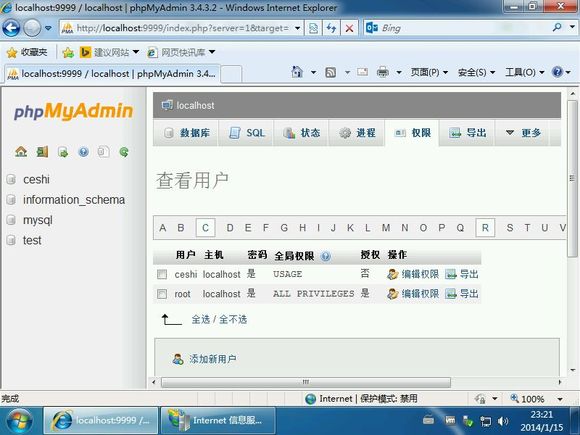Click the refresh page icon
The height and width of the screenshot is (435, 580).
coord(331,28)
